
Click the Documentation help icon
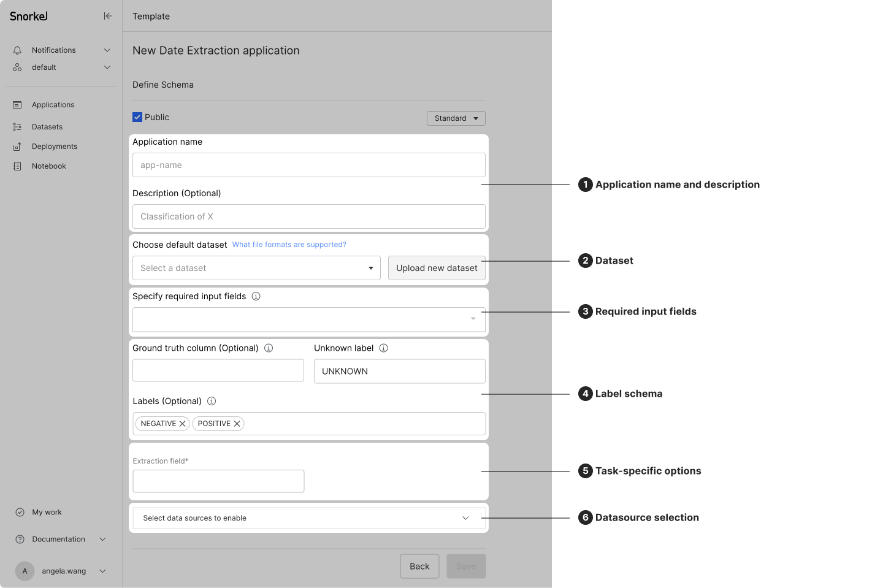click(20, 539)
